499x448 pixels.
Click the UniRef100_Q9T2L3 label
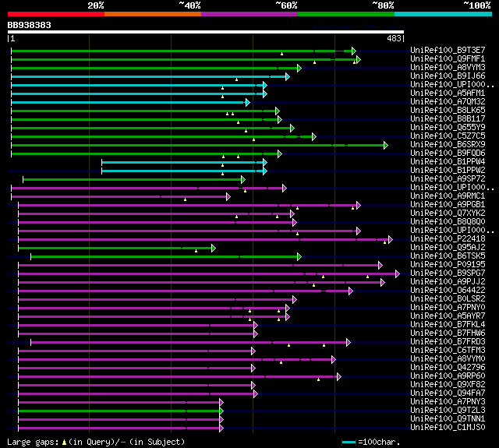coord(448,411)
